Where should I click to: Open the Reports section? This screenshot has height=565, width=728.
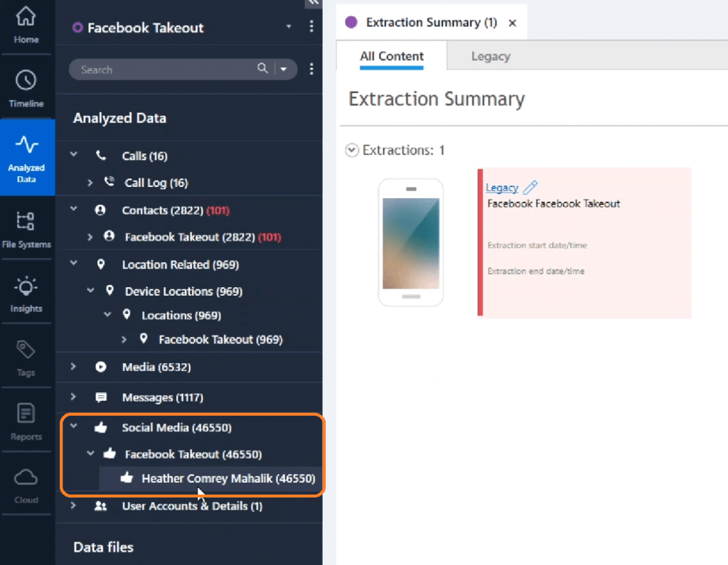26,421
